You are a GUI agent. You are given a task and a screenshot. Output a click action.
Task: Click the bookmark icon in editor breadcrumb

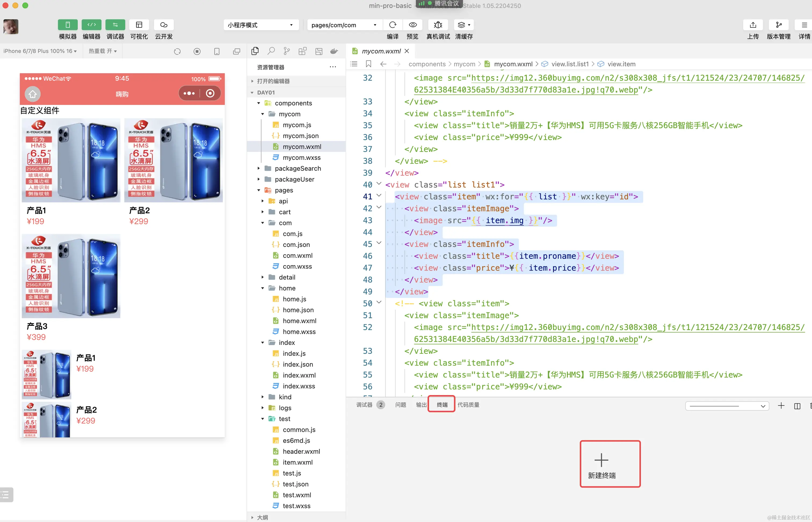coord(368,64)
